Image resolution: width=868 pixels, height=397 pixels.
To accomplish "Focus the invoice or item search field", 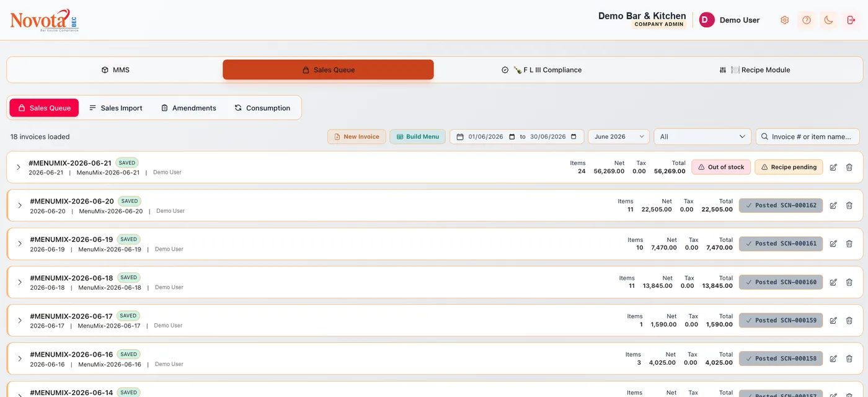I will coord(808,136).
